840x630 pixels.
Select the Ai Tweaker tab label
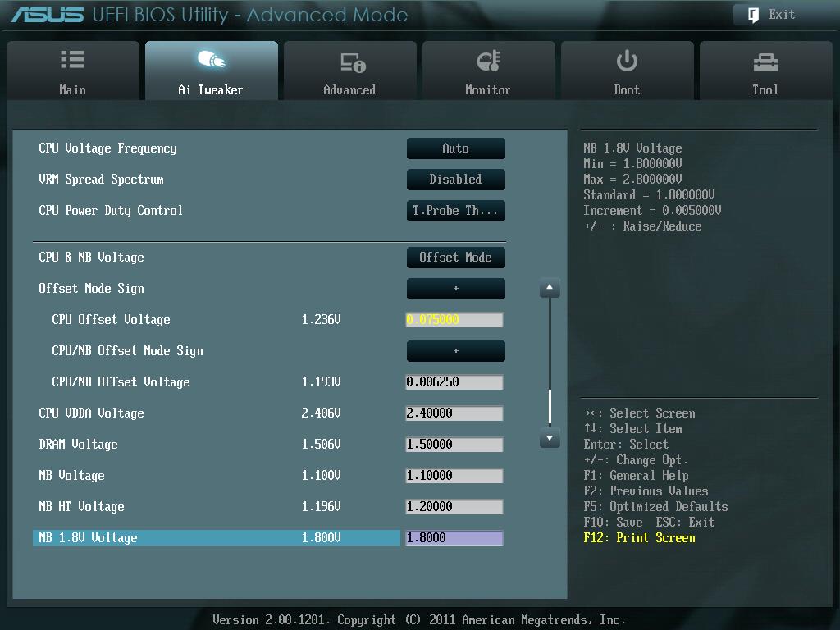pos(211,90)
